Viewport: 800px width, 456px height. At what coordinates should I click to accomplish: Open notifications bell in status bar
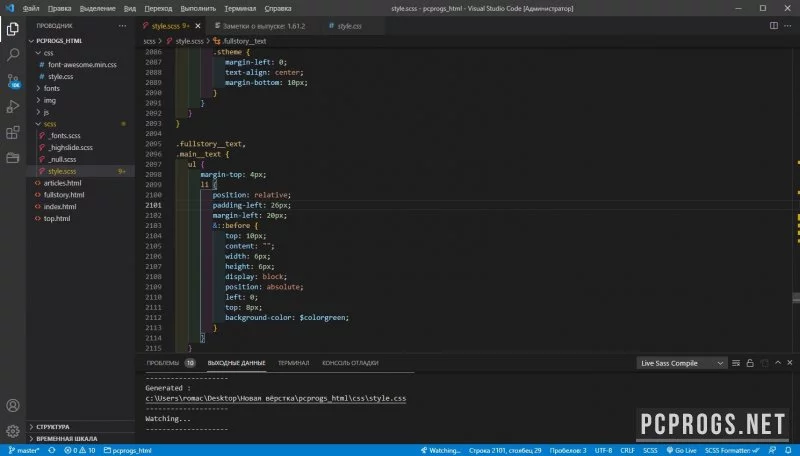pos(788,450)
